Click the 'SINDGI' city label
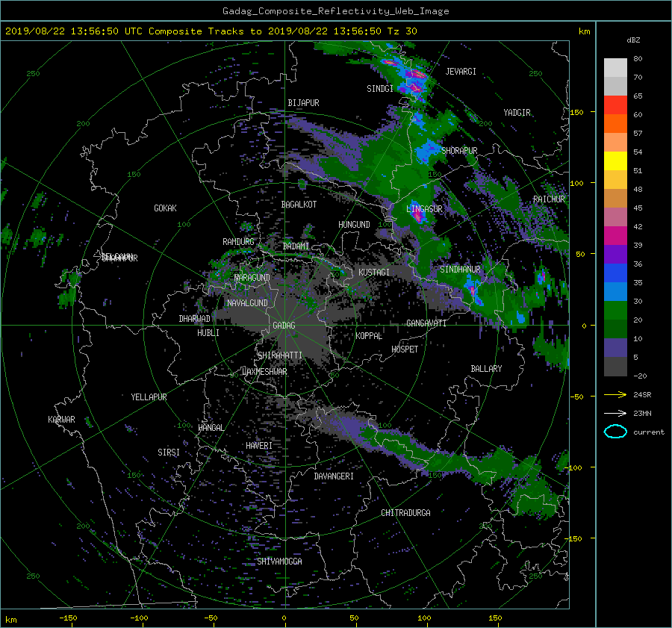Viewport: 672px width, 628px height. coord(380,89)
